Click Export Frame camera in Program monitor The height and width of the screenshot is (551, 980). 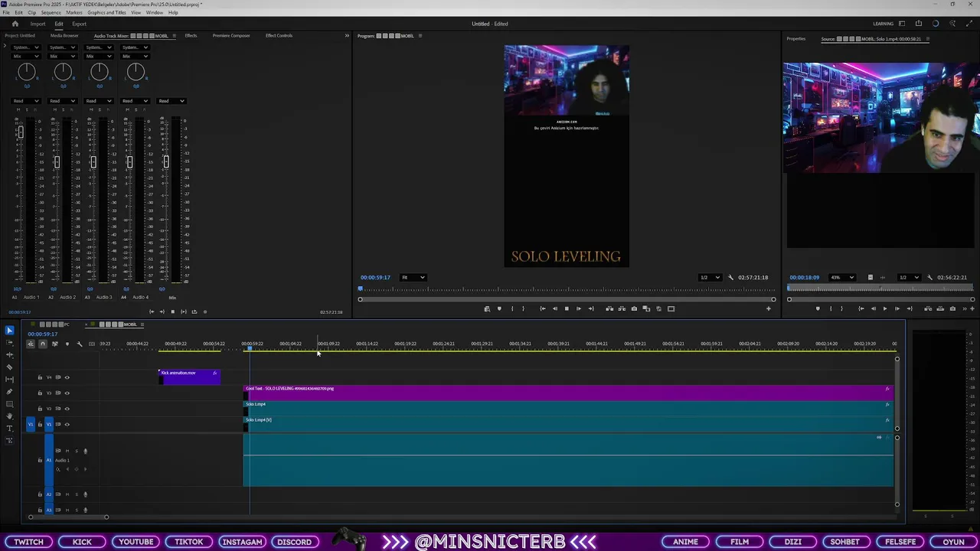click(634, 308)
